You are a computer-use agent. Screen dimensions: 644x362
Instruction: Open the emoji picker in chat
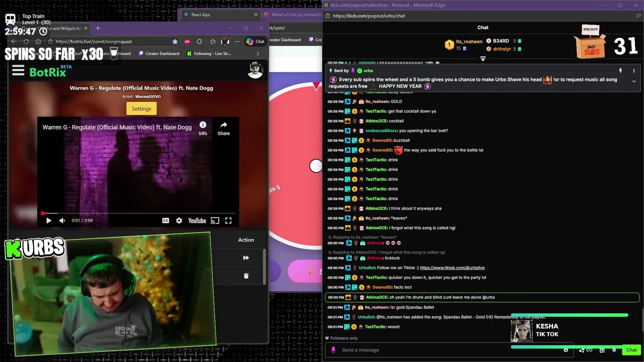pyautogui.click(x=566, y=350)
